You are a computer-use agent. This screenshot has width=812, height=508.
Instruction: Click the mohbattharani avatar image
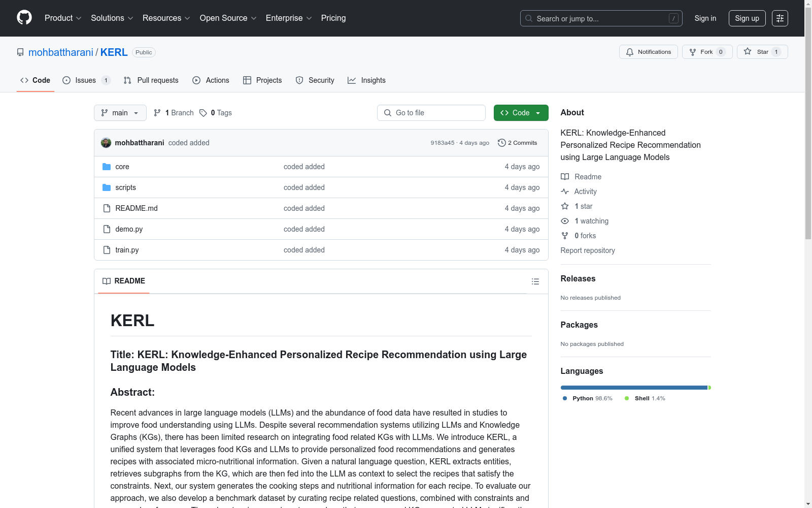point(106,143)
